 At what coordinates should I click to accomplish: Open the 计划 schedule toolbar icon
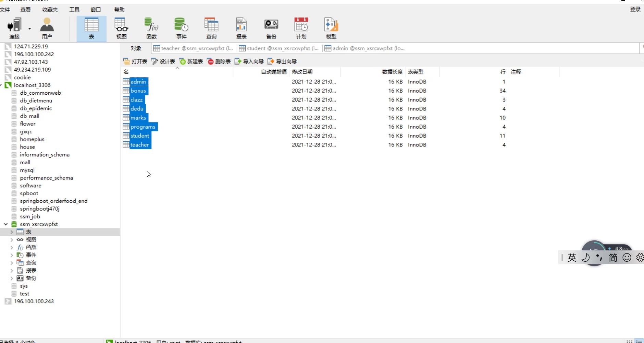[x=301, y=29]
